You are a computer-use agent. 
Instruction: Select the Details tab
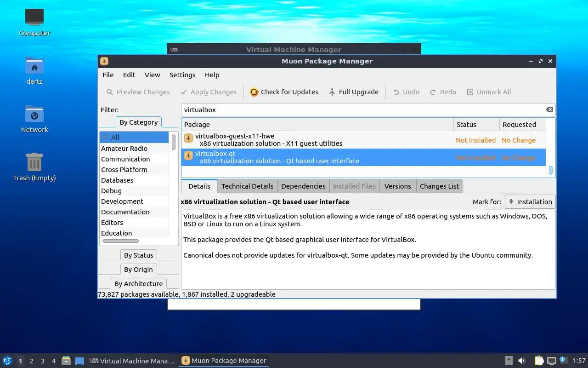199,186
